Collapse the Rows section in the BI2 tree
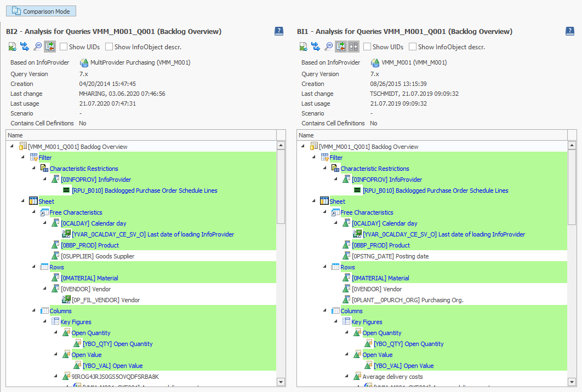Image resolution: width=582 pixels, height=392 pixels. 33,267
